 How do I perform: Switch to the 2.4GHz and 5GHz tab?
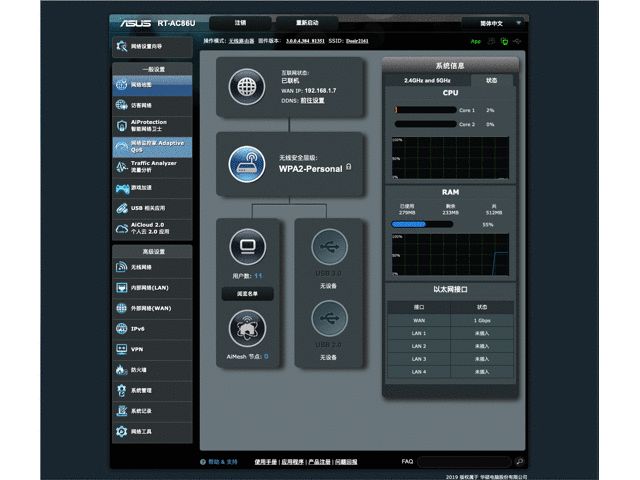click(427, 80)
